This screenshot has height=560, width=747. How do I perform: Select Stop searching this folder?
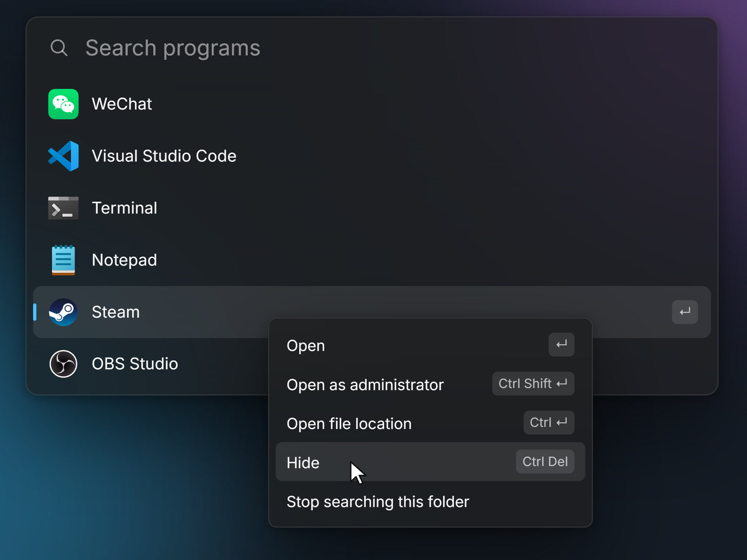pos(430,501)
